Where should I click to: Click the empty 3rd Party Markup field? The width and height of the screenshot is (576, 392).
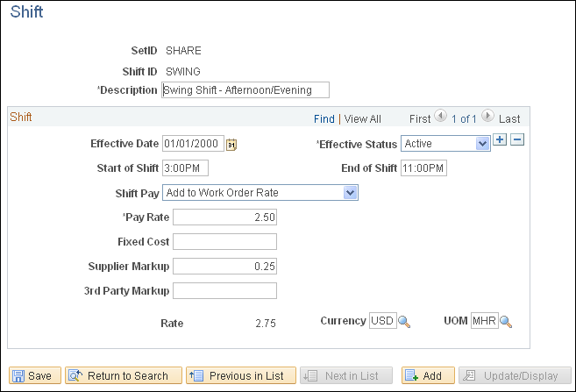point(224,291)
